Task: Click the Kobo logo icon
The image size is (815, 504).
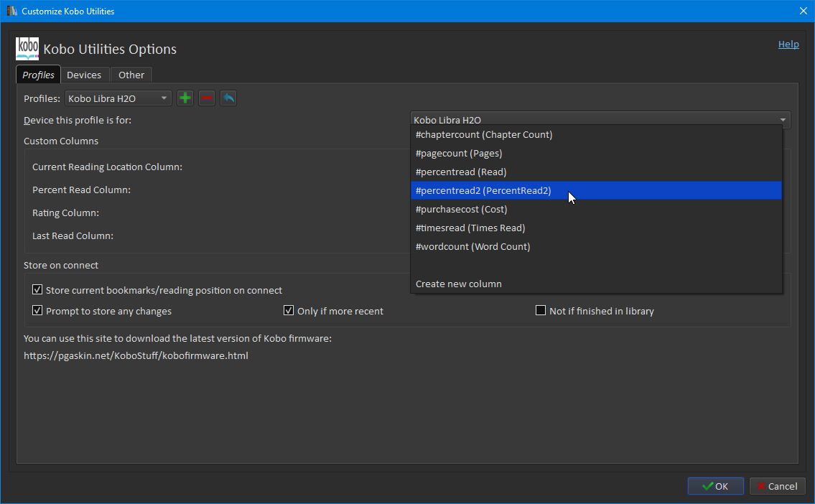Action: [x=27, y=48]
